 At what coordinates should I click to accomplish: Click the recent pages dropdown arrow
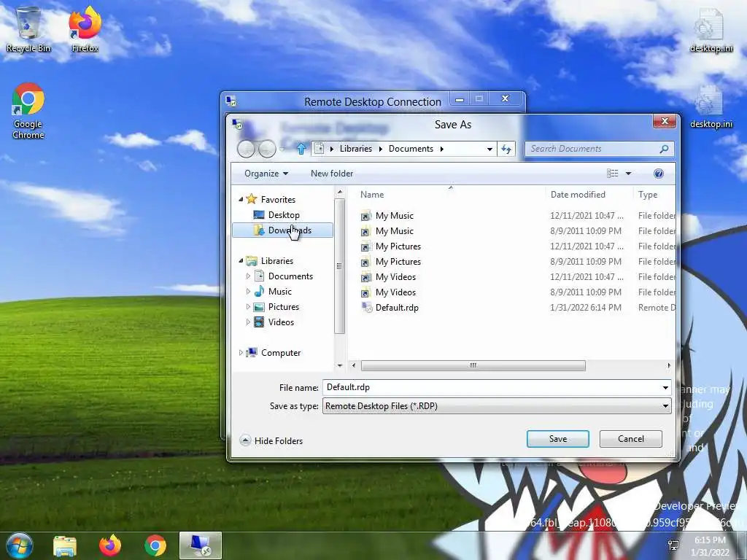click(x=282, y=149)
